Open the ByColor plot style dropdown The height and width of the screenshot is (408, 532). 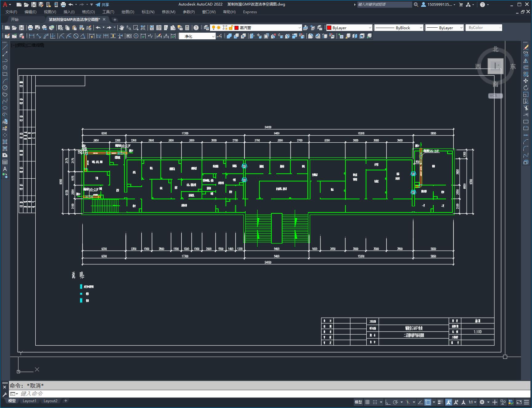tap(484, 28)
